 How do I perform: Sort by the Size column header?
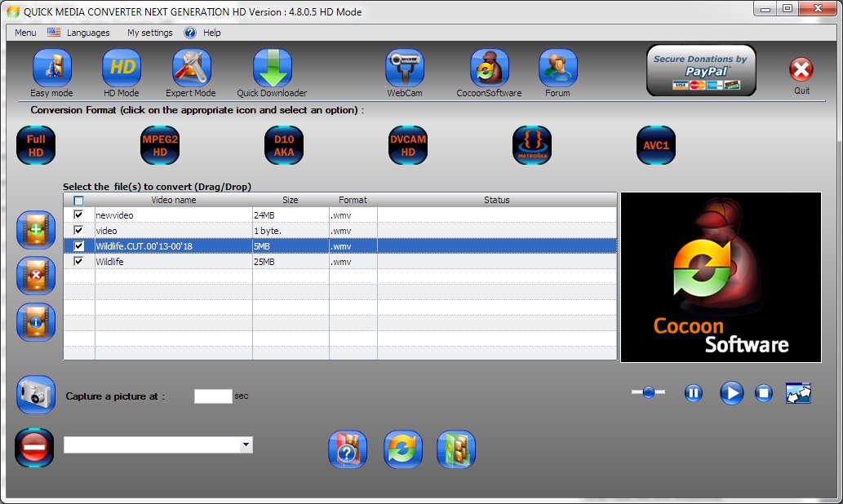291,200
